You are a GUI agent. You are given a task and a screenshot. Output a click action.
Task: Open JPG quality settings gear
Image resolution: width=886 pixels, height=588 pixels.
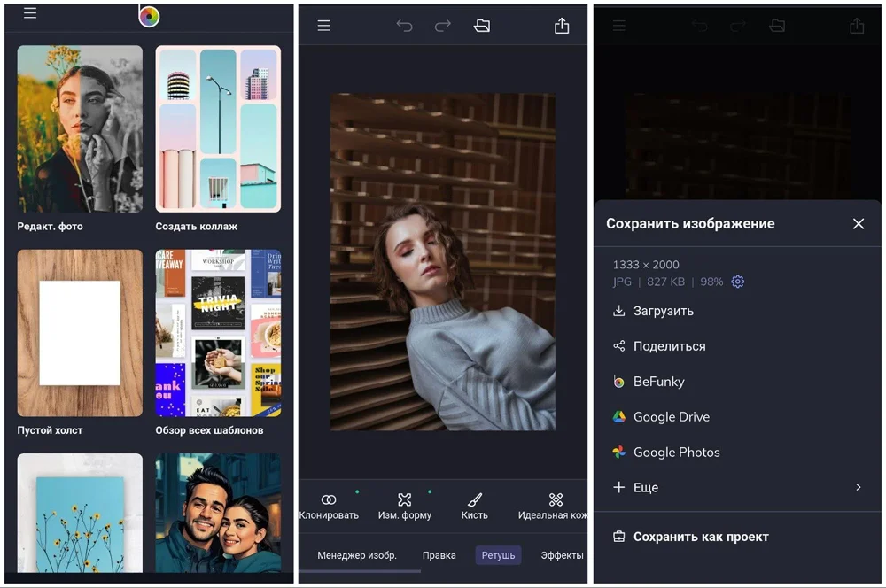(738, 282)
